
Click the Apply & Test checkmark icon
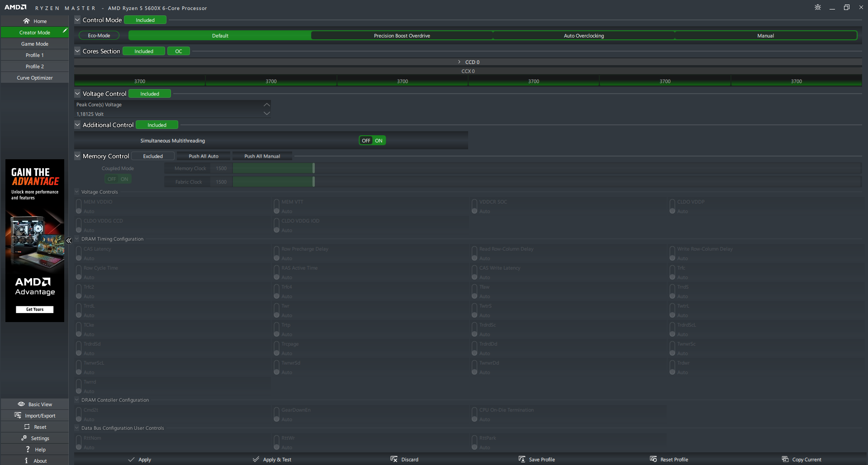tap(256, 459)
